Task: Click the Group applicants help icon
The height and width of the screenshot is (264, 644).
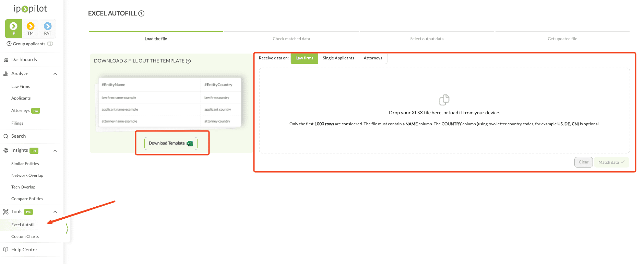Action: 9,44
